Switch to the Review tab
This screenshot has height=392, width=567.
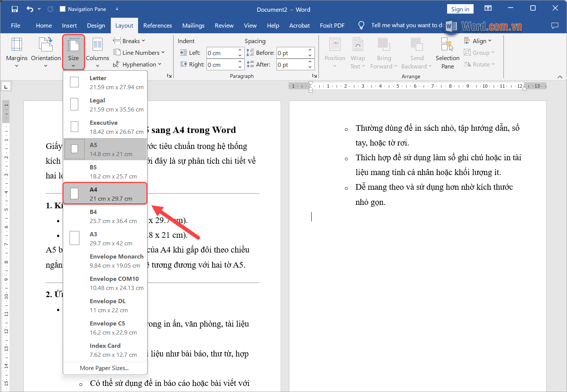pyautogui.click(x=224, y=25)
